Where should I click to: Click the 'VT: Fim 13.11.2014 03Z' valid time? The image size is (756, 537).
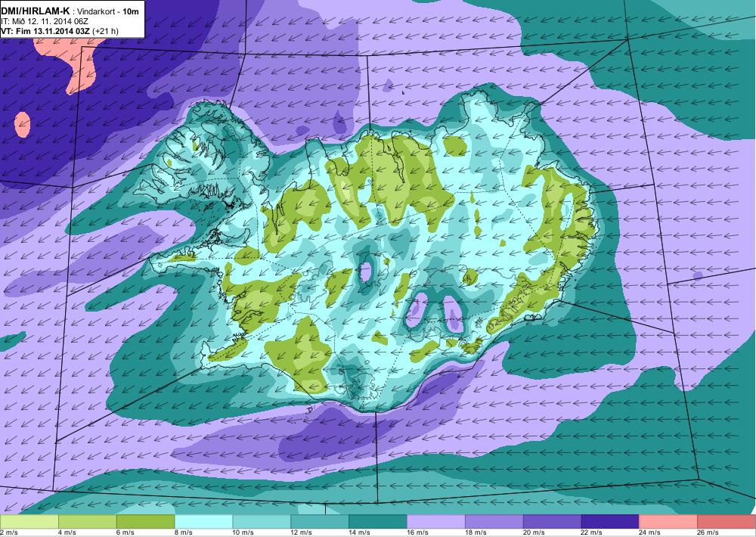click(x=46, y=31)
